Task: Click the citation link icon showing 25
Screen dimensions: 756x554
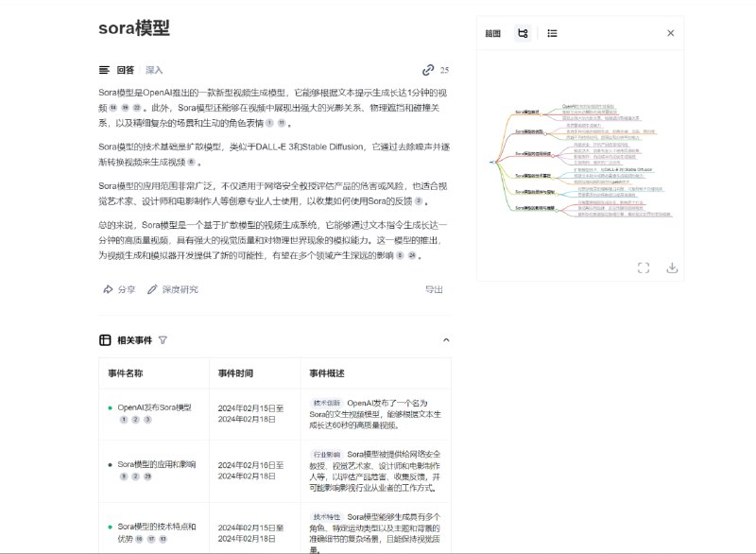Action: pyautogui.click(x=437, y=68)
